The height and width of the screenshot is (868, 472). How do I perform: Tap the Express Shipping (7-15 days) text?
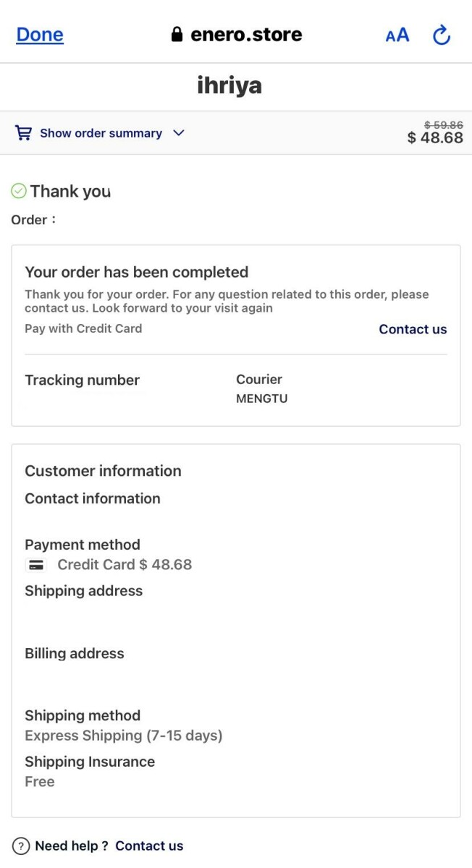coord(124,736)
